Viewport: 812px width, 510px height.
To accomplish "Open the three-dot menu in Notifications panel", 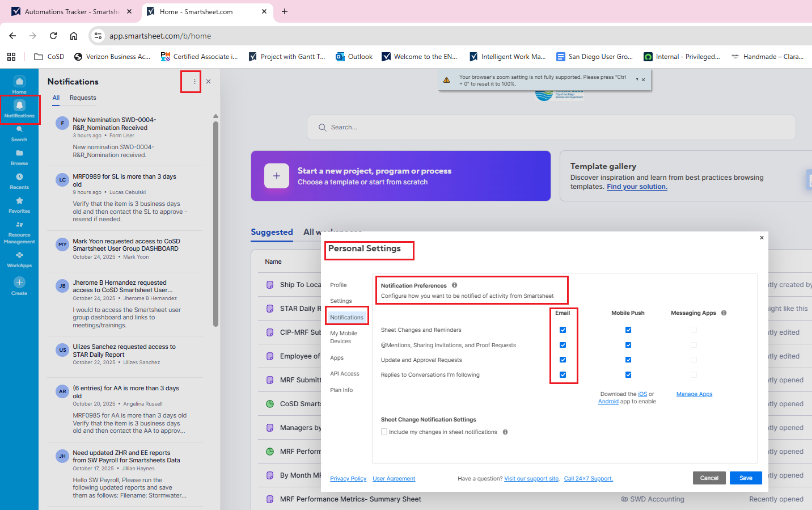I will click(194, 82).
